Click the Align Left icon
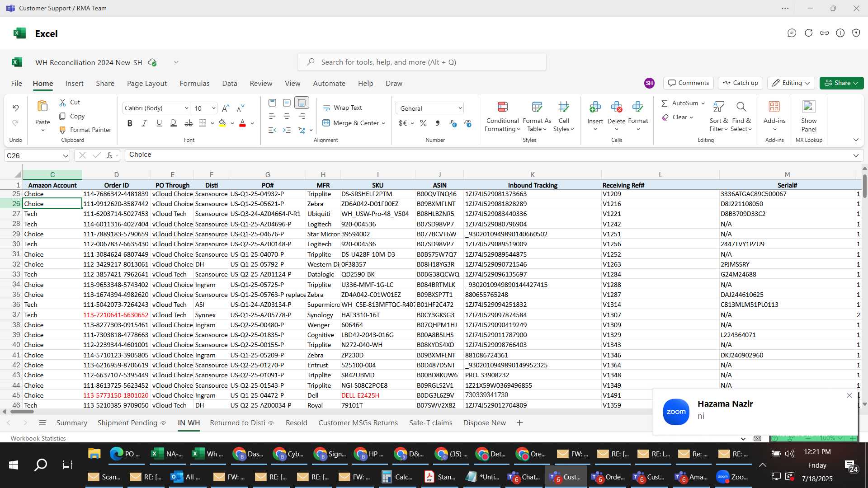 click(x=272, y=117)
